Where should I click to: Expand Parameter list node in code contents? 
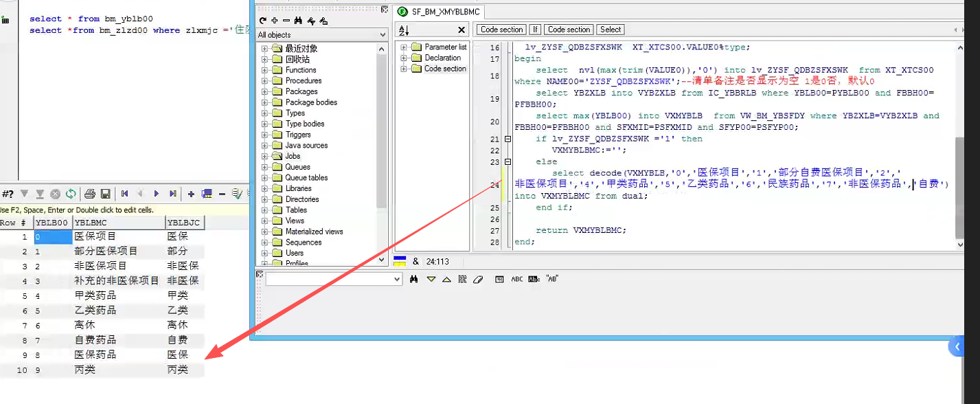click(404, 47)
